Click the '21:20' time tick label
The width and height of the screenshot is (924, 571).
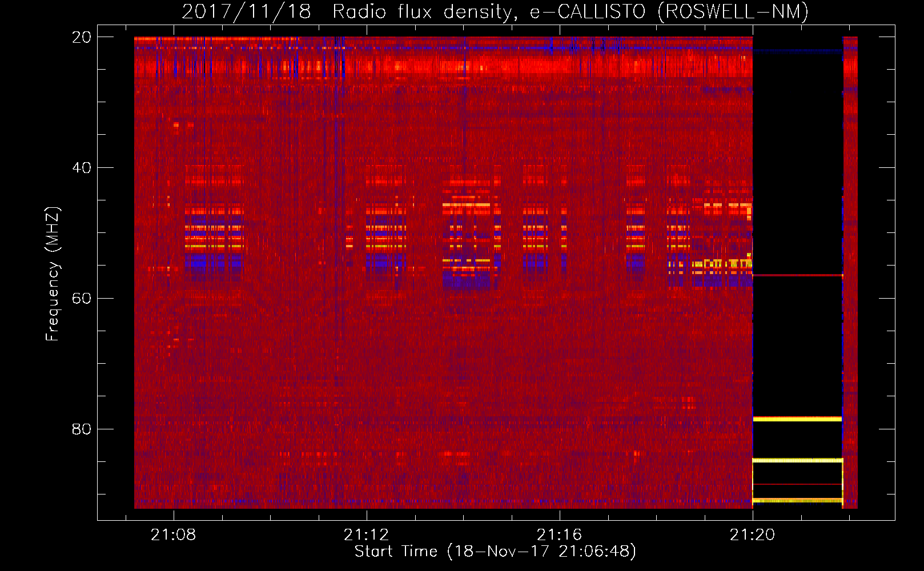pyautogui.click(x=752, y=535)
